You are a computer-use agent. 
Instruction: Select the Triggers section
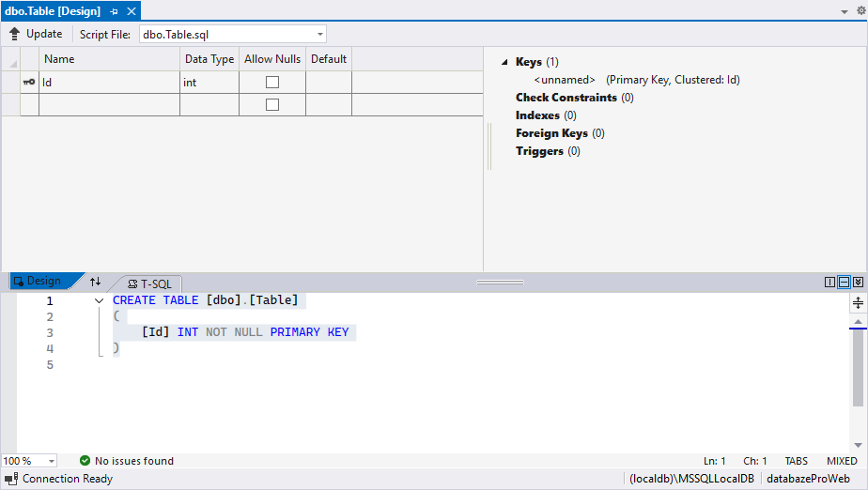(548, 151)
